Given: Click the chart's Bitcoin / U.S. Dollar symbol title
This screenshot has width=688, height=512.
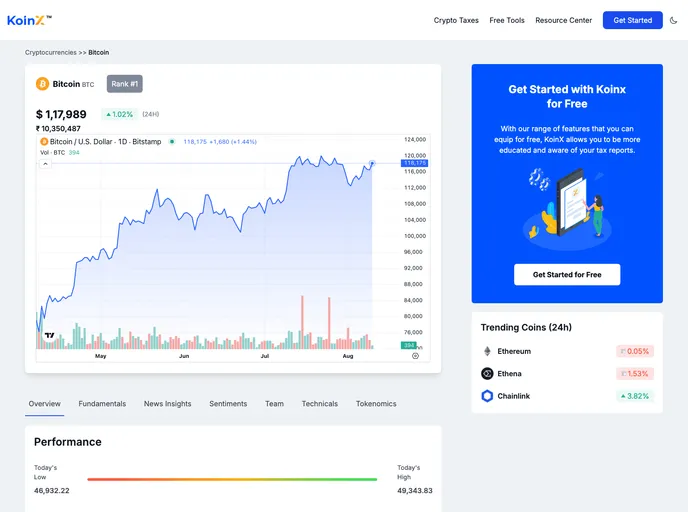Looking at the screenshot, I should (x=105, y=142).
